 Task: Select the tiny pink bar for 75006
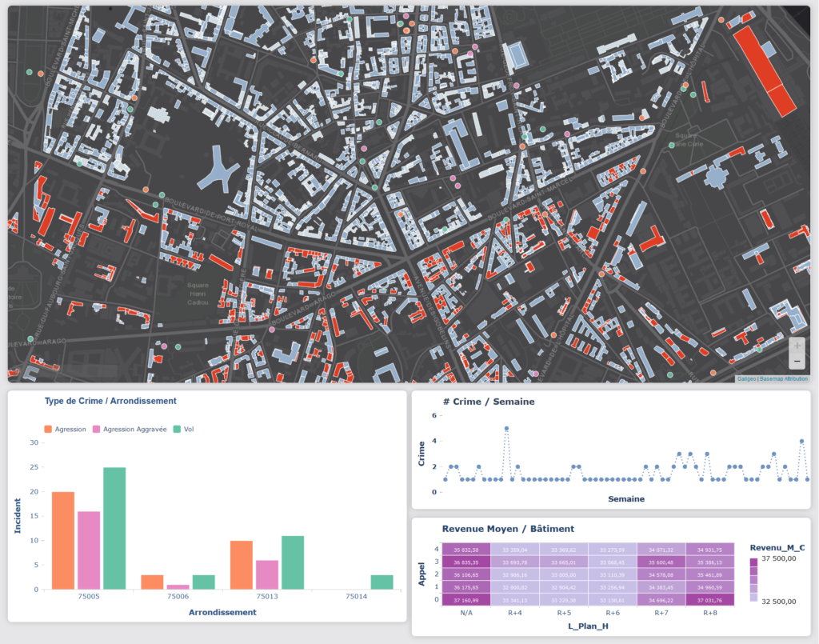tap(178, 587)
